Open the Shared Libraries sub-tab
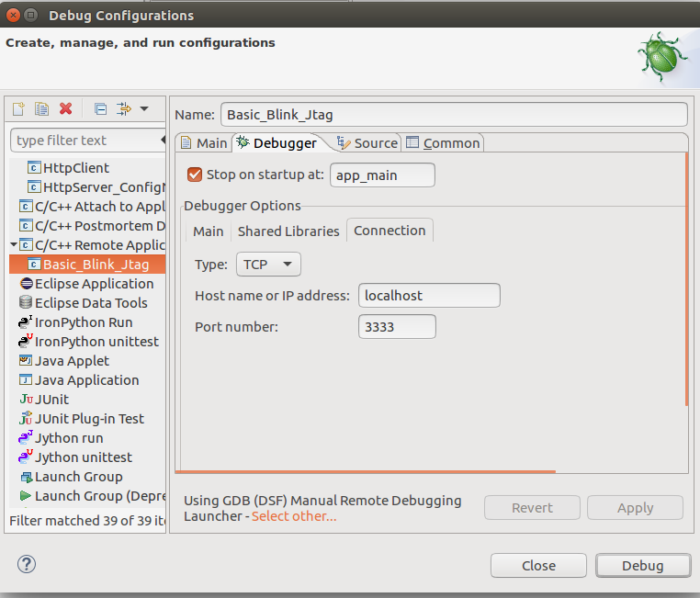 pyautogui.click(x=288, y=231)
